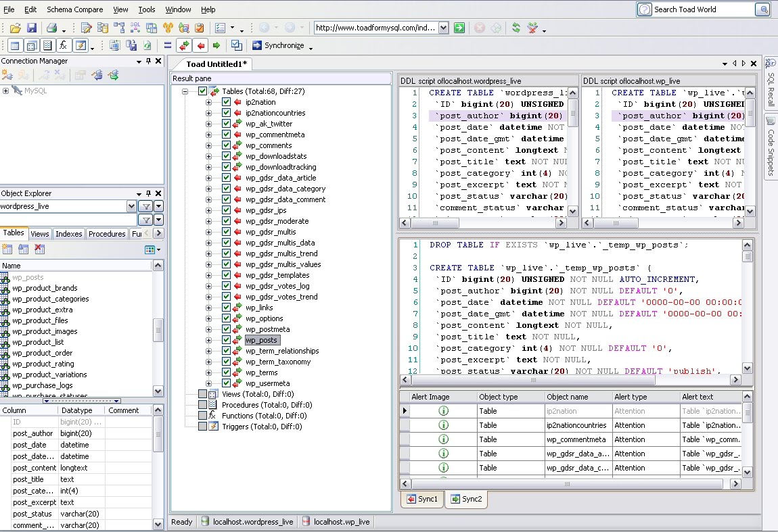Switch to the Sync2 script view
778x532 pixels.
coord(466,500)
